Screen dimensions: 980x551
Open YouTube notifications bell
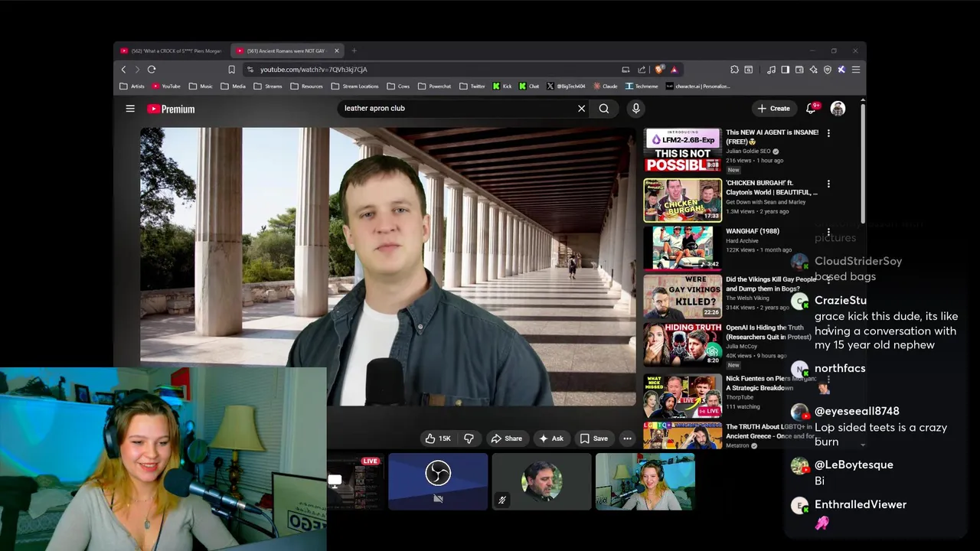tap(811, 109)
